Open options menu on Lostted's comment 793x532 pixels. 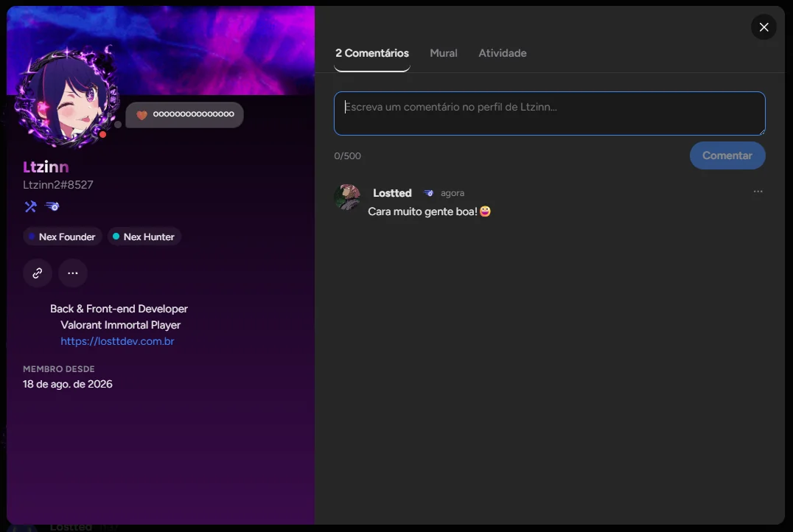point(758,192)
